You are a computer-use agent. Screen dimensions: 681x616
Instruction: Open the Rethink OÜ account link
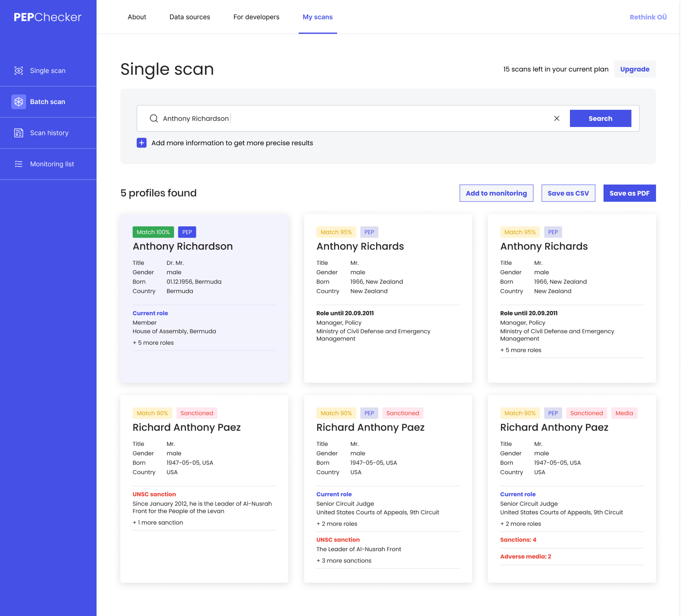pyautogui.click(x=648, y=17)
